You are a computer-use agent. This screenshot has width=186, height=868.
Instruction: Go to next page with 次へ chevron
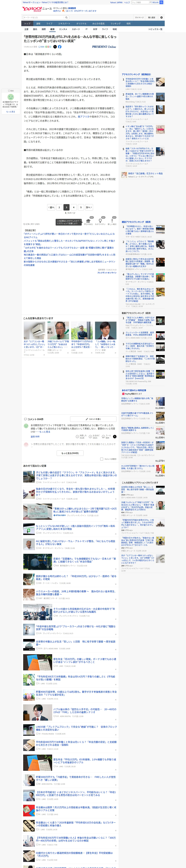(x=89, y=207)
